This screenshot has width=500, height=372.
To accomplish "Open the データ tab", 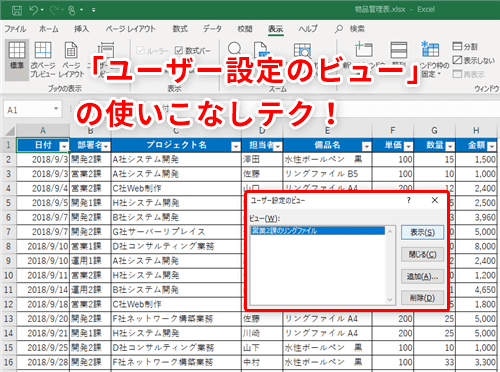I will (212, 29).
